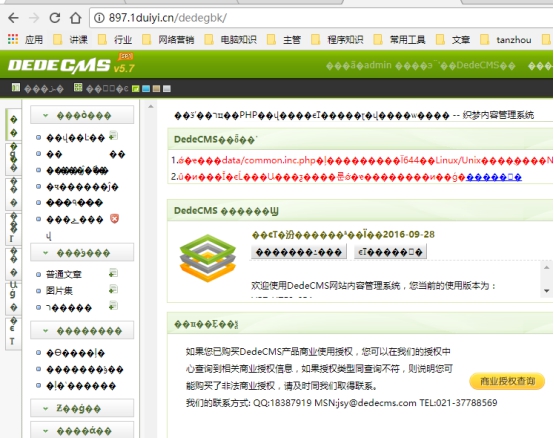Click the add icon below the 图片集 row
Viewport: 554px width, 438px height.
(x=113, y=306)
